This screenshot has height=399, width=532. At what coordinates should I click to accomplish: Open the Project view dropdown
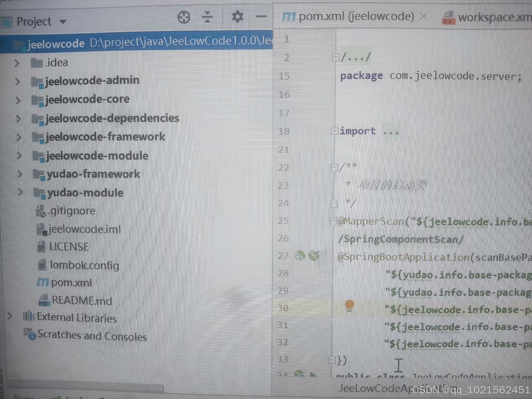[x=63, y=22]
